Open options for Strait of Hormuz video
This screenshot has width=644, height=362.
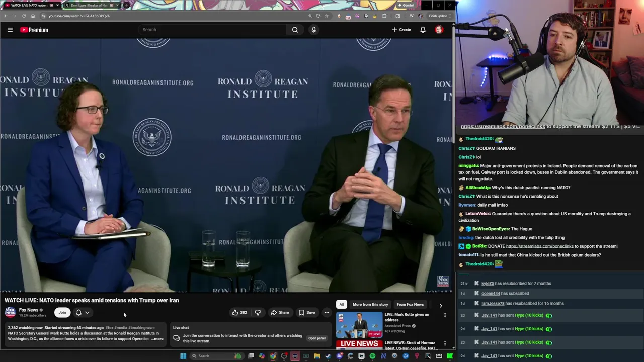pyautogui.click(x=445, y=344)
